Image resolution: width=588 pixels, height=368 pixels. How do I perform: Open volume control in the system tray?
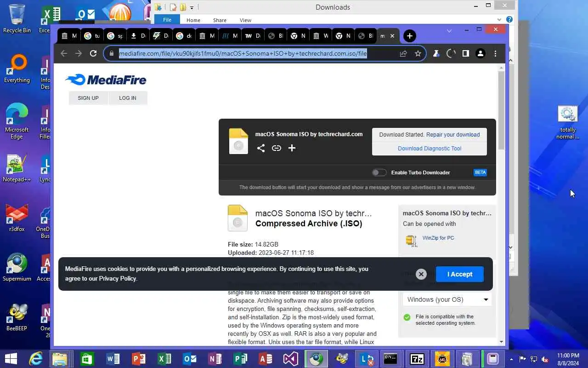(x=545, y=359)
